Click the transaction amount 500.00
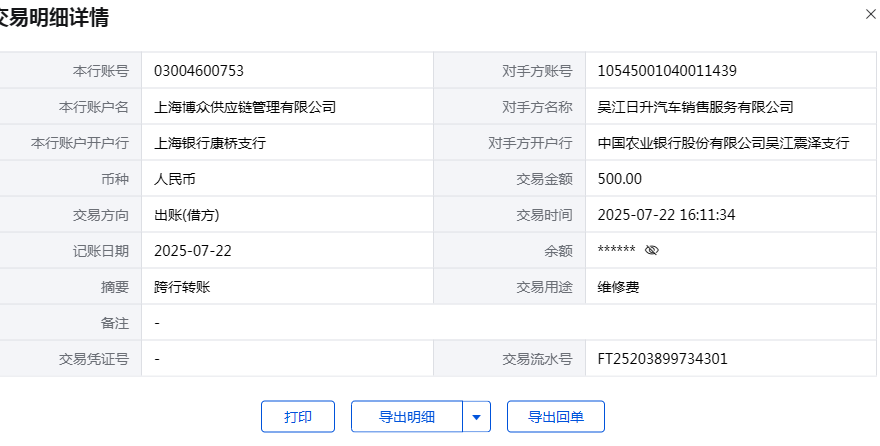Screen dimensions: 880x446 tap(619, 179)
